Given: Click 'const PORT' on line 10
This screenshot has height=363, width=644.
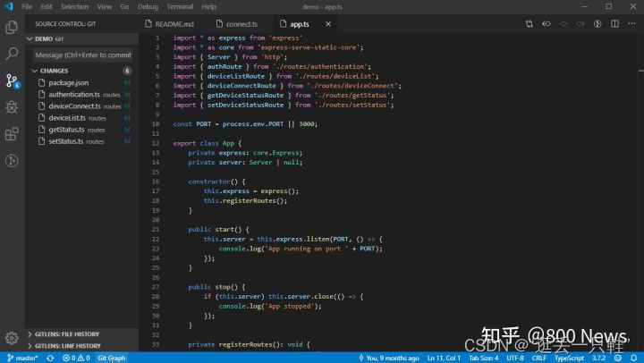Looking at the screenshot, I should (x=192, y=124).
